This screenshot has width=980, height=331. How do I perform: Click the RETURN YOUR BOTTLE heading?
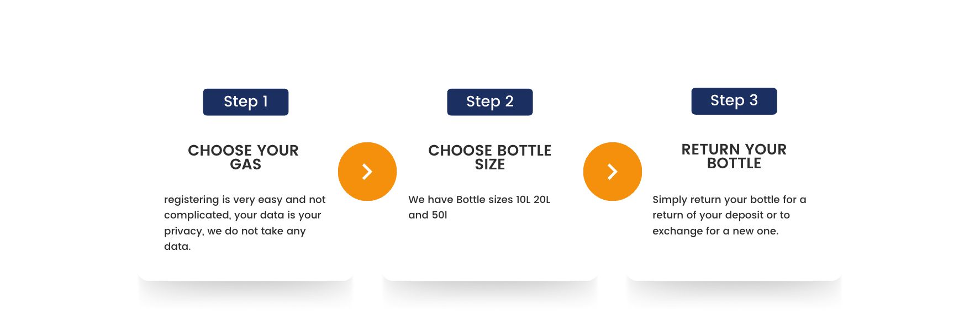734,156
